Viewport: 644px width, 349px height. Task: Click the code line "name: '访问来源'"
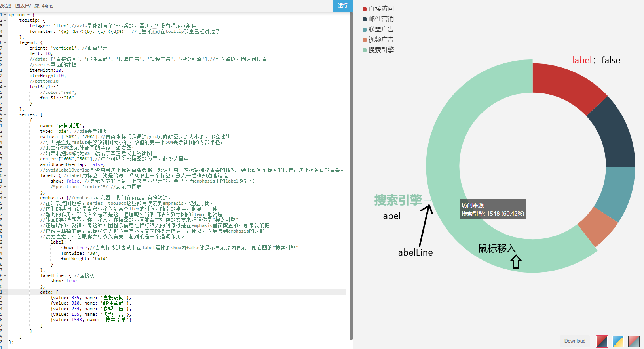[x=62, y=126]
